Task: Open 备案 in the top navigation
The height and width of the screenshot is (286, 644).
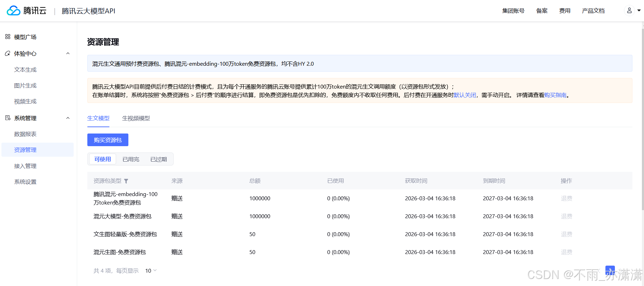Action: [x=542, y=11]
